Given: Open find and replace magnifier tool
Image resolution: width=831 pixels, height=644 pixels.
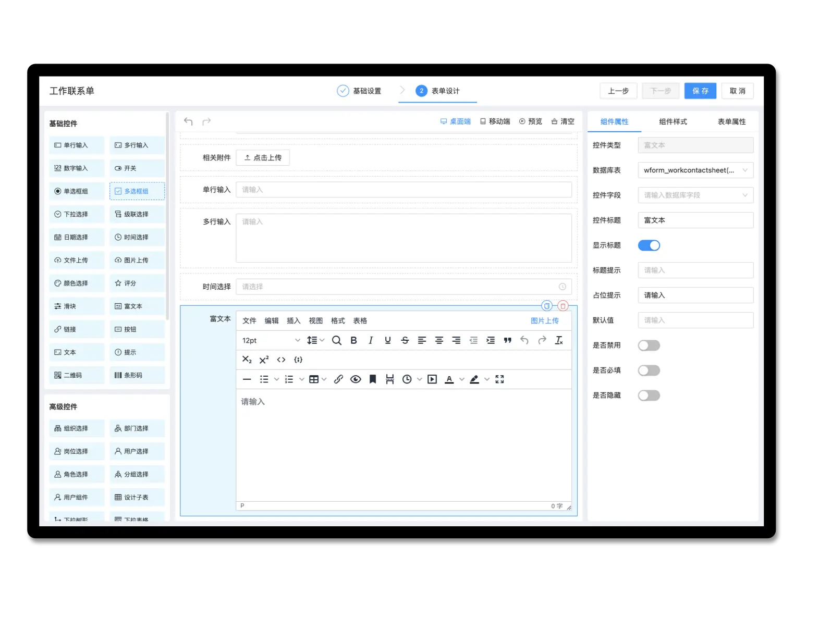Looking at the screenshot, I should [x=337, y=340].
